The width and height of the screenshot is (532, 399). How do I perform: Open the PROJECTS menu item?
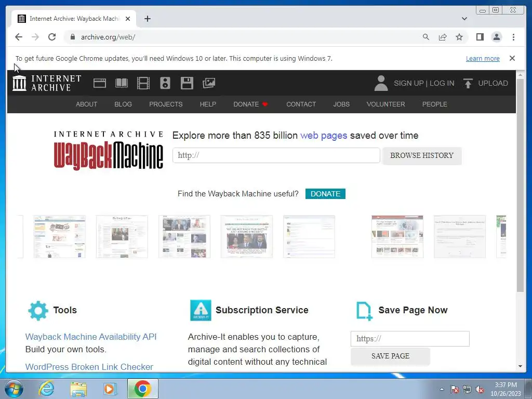pos(166,104)
